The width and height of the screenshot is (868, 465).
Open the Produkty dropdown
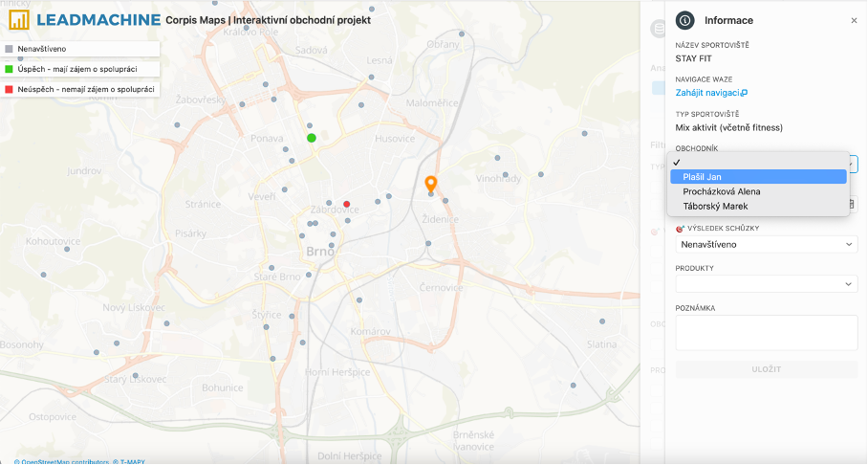(766, 284)
